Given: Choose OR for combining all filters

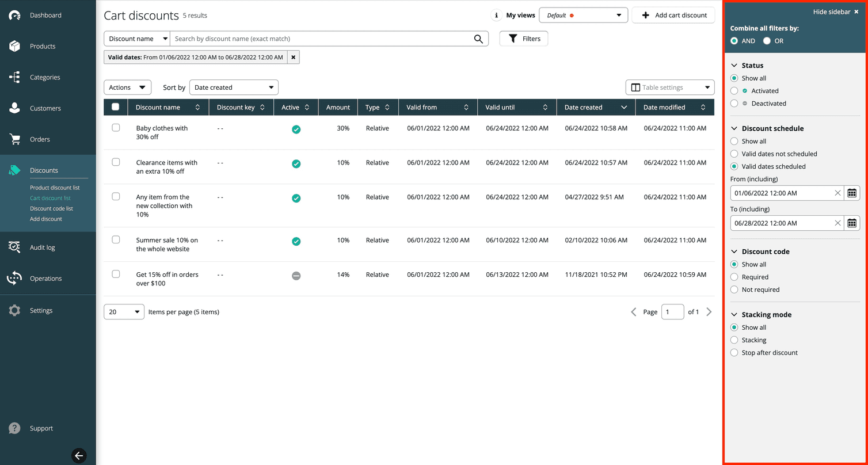Looking at the screenshot, I should click(767, 41).
